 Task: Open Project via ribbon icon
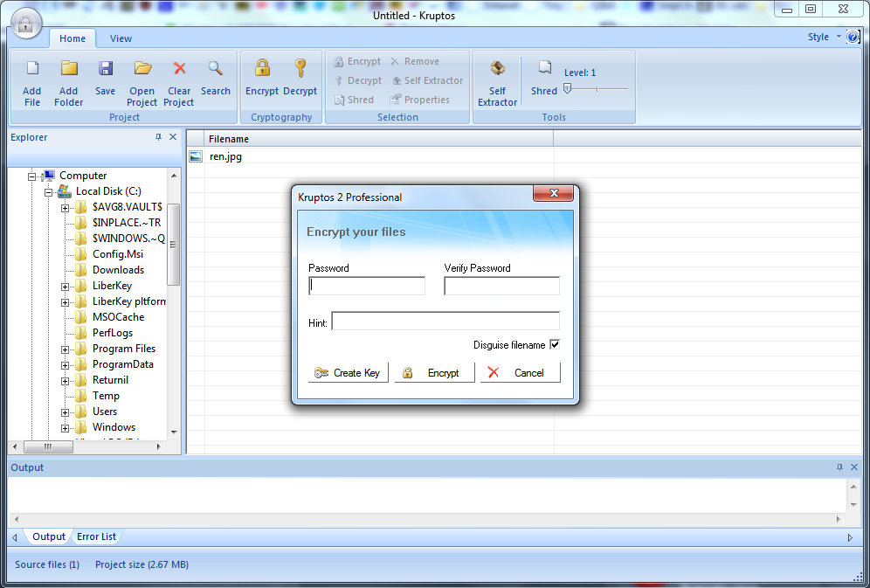[142, 69]
